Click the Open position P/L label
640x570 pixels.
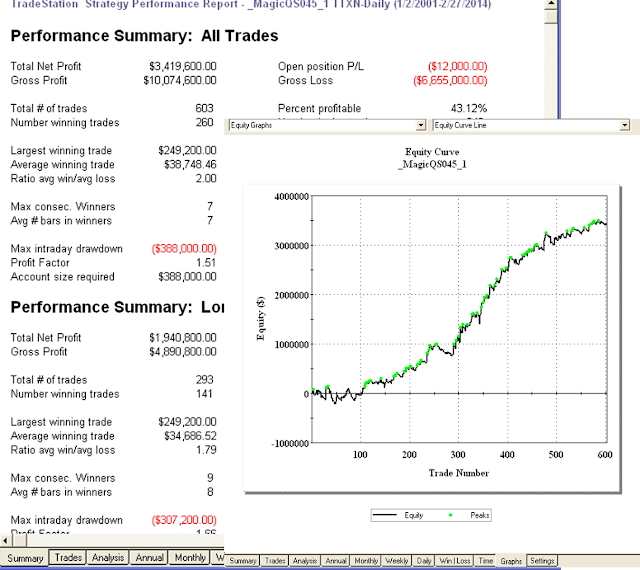click(320, 66)
